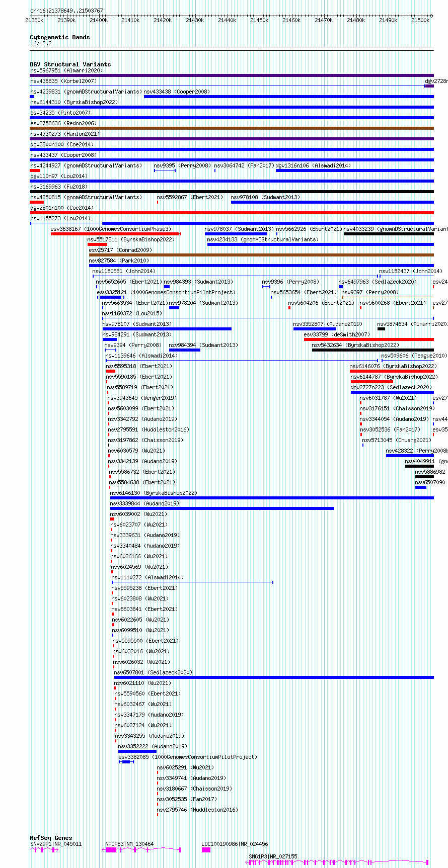The height and width of the screenshot is (868, 448).
Task: Click nsv4239831 (gnomADStructuralVariants) label
Action: [86, 92]
